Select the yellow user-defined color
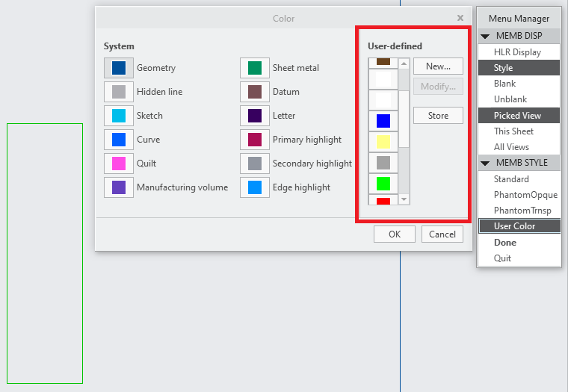Image resolution: width=568 pixels, height=392 pixels. click(x=383, y=142)
